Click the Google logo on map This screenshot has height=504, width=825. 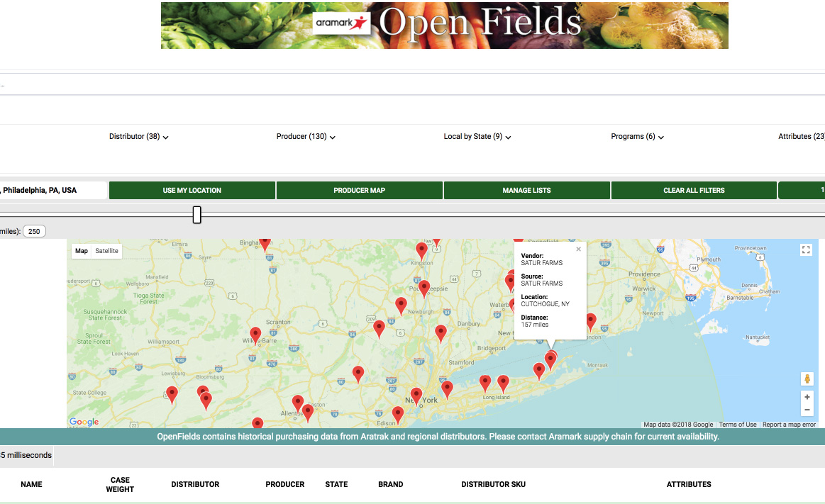(x=84, y=422)
